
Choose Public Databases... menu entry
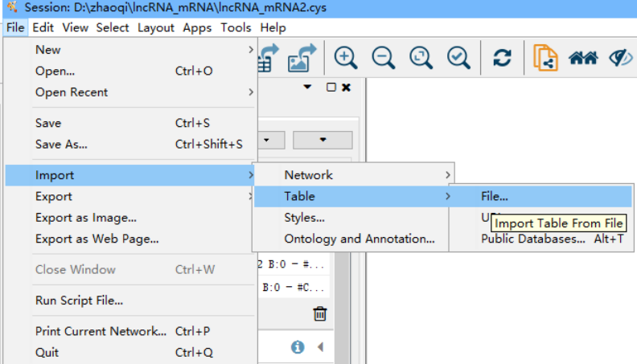click(x=532, y=239)
